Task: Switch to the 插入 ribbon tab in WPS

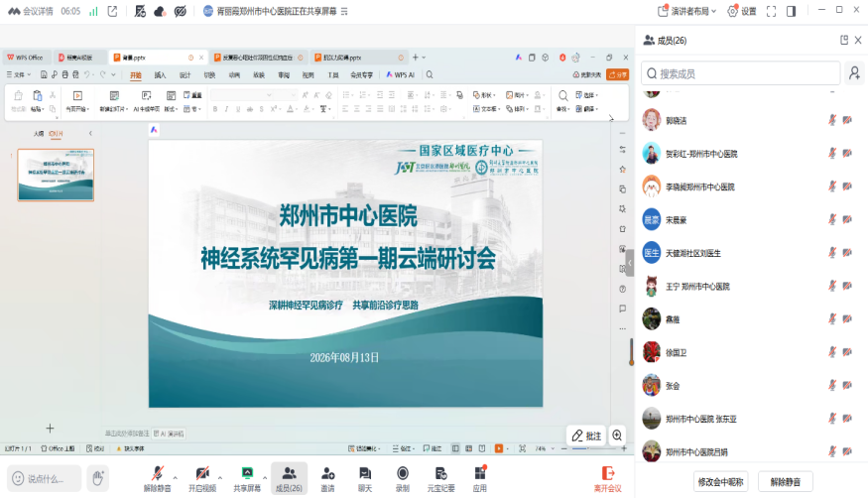Action: (160, 74)
